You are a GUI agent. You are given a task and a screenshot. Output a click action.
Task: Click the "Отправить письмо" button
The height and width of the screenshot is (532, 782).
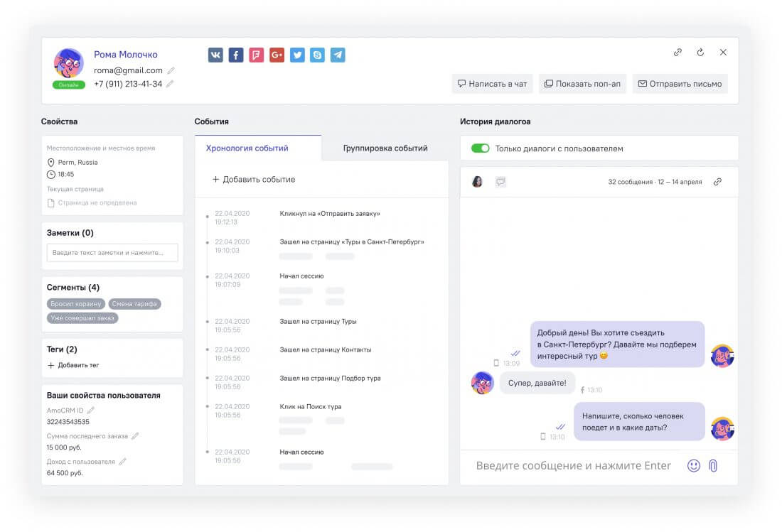[680, 84]
